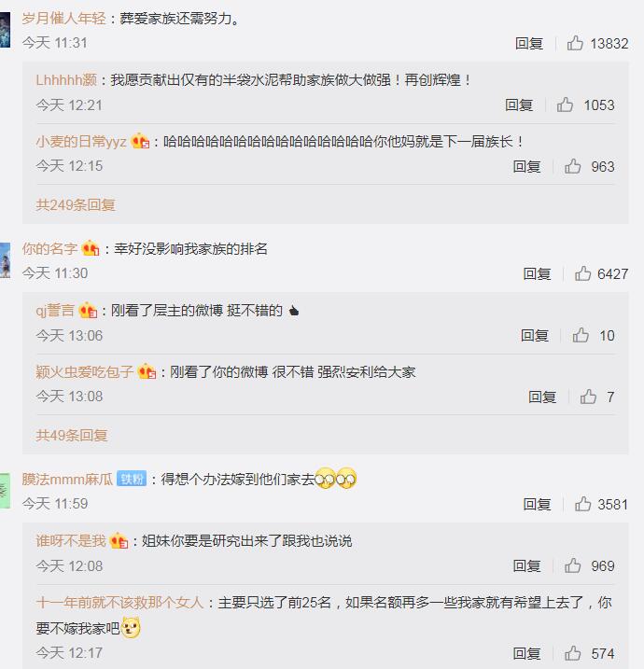
Task: Click thumbs-up on the comment with 1053 likes
Action: [x=565, y=105]
